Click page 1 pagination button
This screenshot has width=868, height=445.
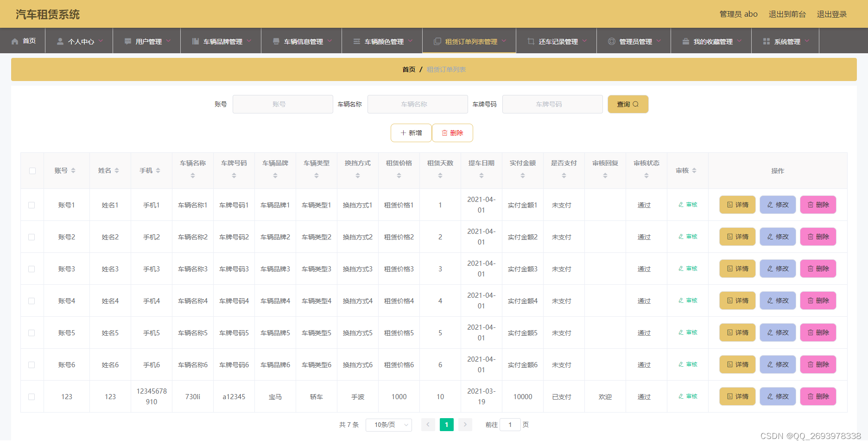click(x=447, y=425)
